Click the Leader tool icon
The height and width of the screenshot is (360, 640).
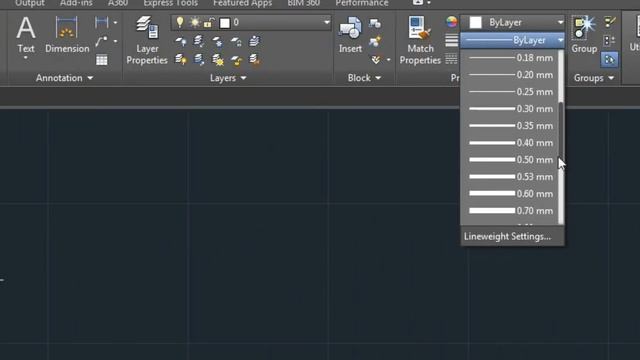click(101, 41)
